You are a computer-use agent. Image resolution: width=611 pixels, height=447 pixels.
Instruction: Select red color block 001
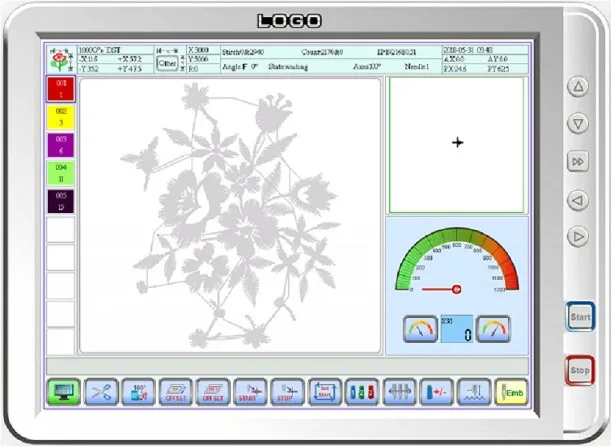61,89
